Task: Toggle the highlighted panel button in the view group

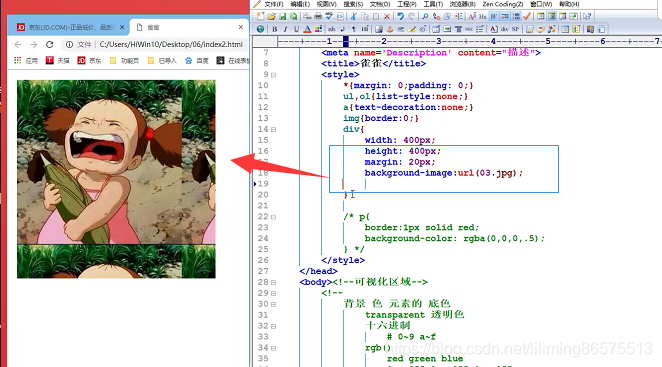Action: click(551, 16)
